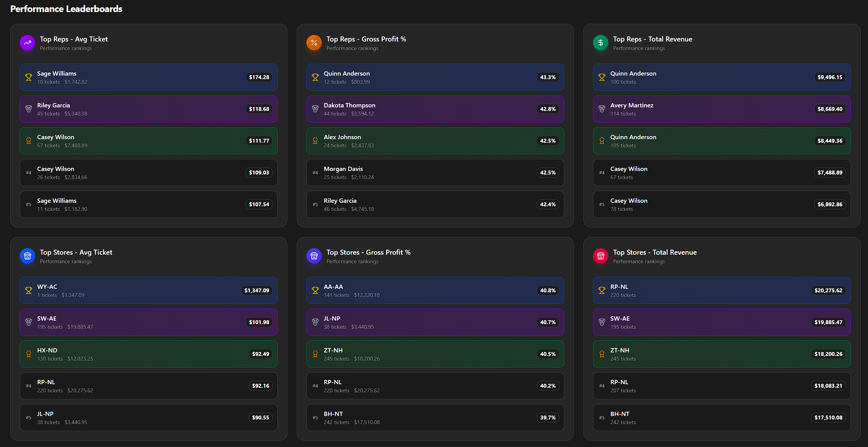
Task: Select the 42.5% badge for Alex Johnson
Action: (x=548, y=141)
